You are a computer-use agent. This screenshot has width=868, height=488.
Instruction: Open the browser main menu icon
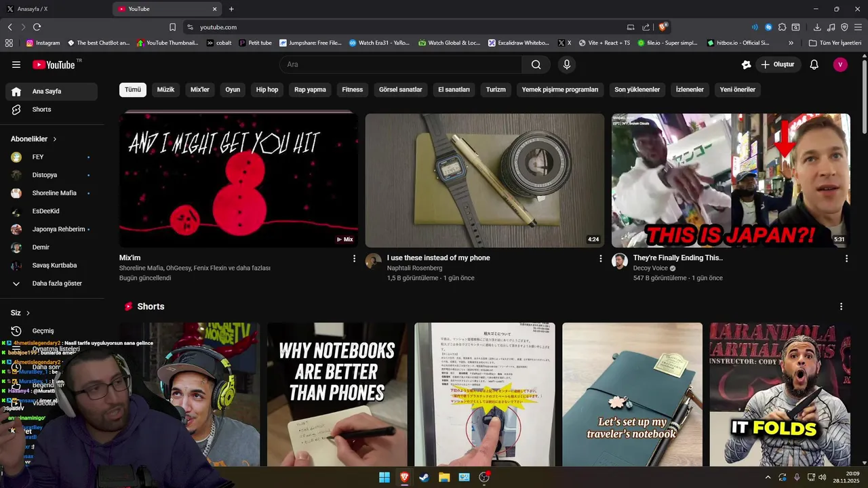click(x=858, y=27)
